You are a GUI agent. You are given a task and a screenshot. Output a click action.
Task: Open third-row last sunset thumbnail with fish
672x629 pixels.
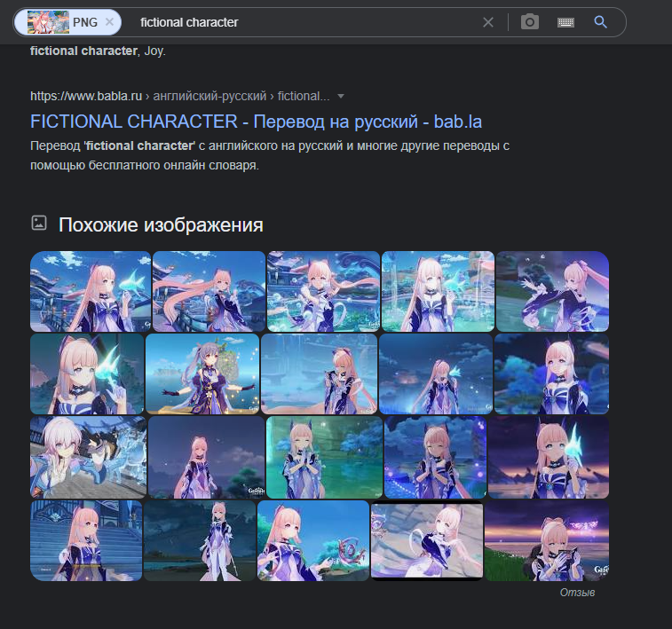click(549, 457)
